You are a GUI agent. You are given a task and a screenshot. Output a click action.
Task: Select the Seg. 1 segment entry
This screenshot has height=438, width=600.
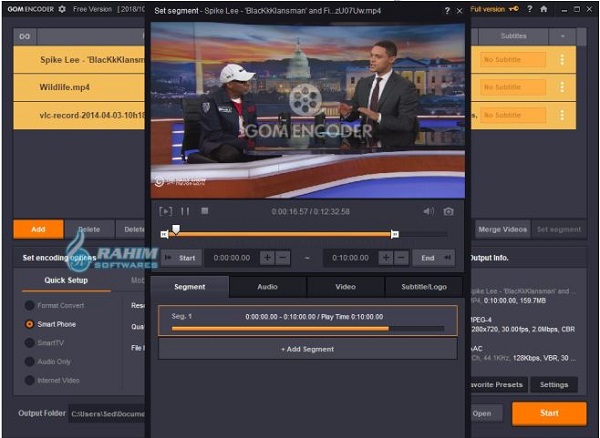tap(308, 321)
